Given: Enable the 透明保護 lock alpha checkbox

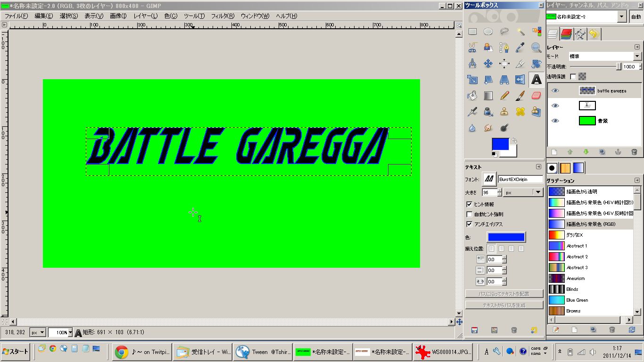Looking at the screenshot, I should (x=573, y=76).
